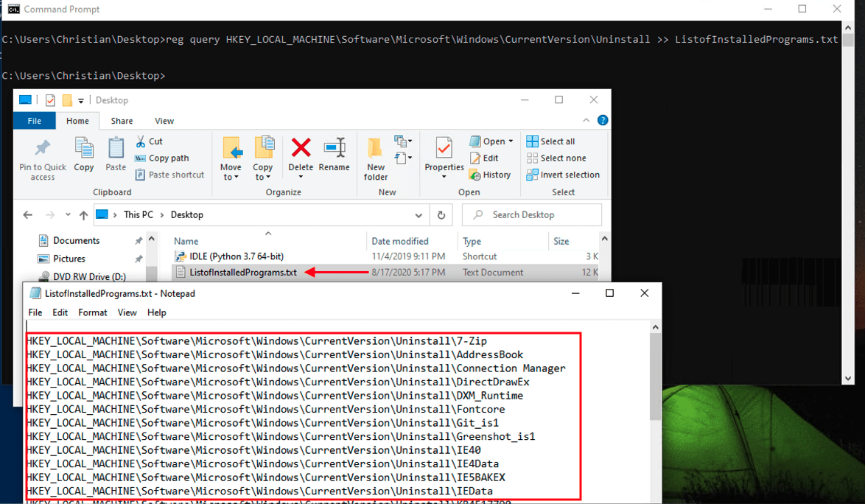Click quick access New folder icon
This screenshot has height=504, width=865.
[67, 100]
